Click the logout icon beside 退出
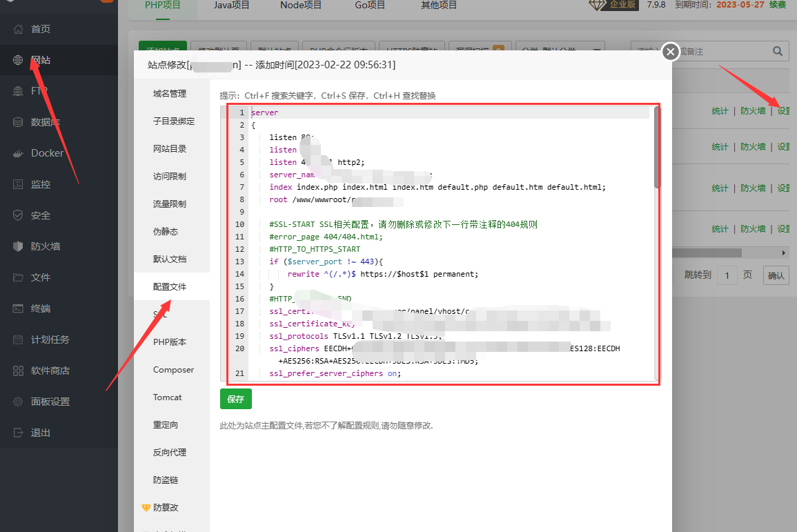Image resolution: width=797 pixels, height=532 pixels. point(18,433)
